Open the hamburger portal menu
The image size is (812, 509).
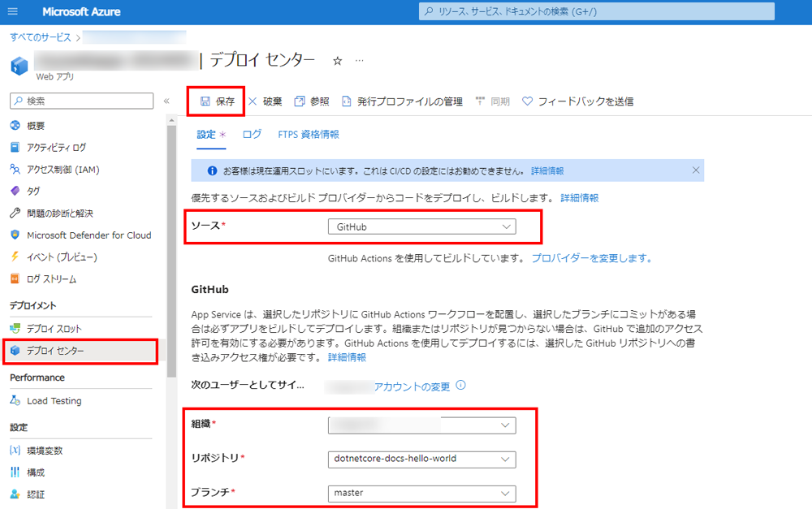12,11
